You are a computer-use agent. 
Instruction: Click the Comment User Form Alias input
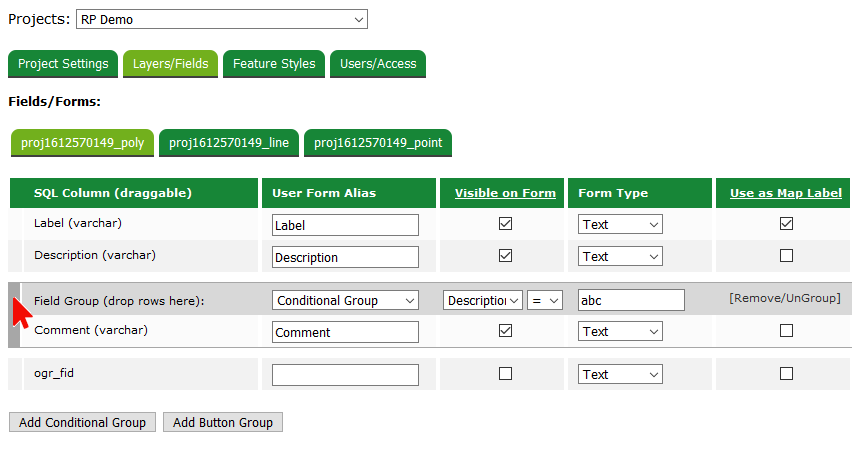(345, 332)
